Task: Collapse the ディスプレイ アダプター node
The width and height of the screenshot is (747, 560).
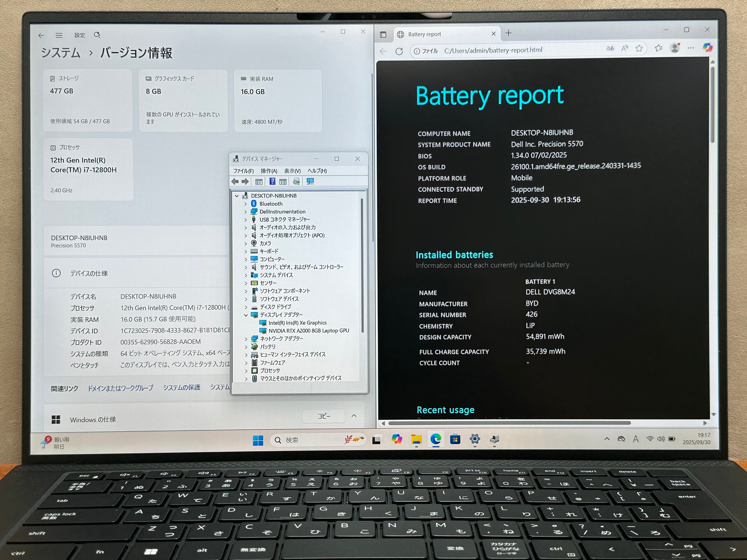Action: click(246, 315)
